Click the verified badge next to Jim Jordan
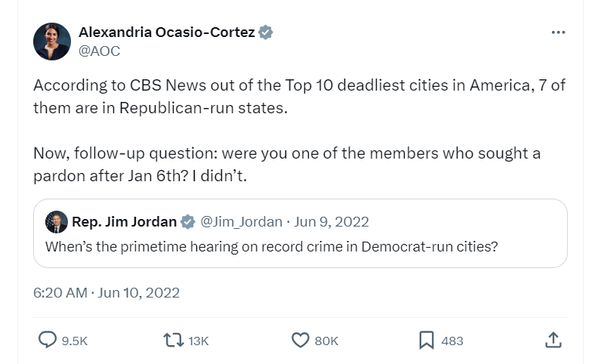This screenshot has width=604, height=364. pos(186,221)
